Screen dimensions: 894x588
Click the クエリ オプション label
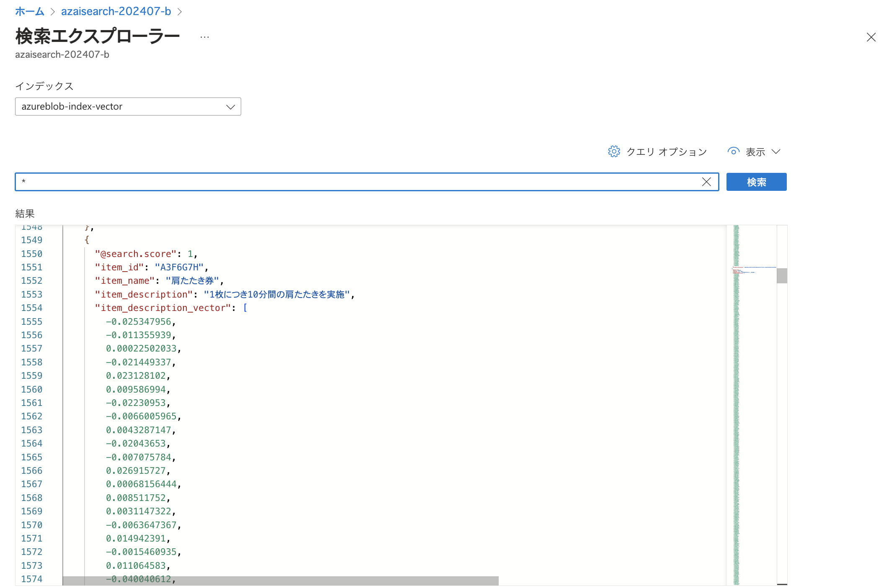pos(667,152)
